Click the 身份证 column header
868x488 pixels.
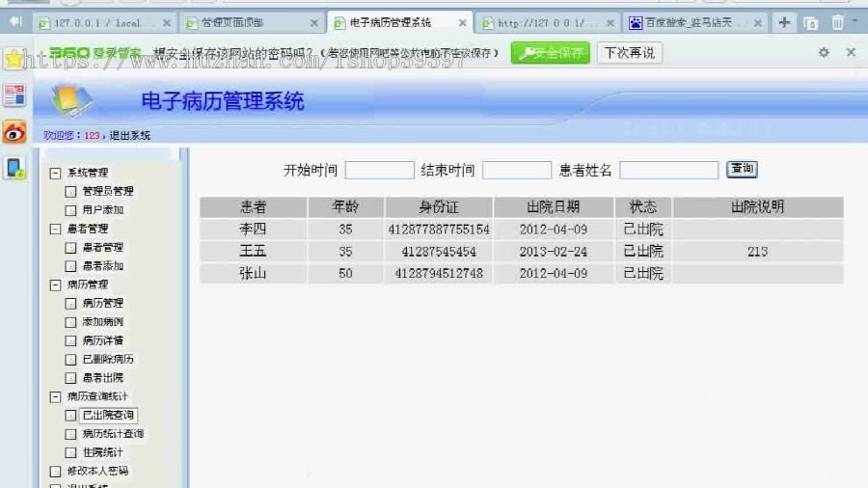click(439, 207)
